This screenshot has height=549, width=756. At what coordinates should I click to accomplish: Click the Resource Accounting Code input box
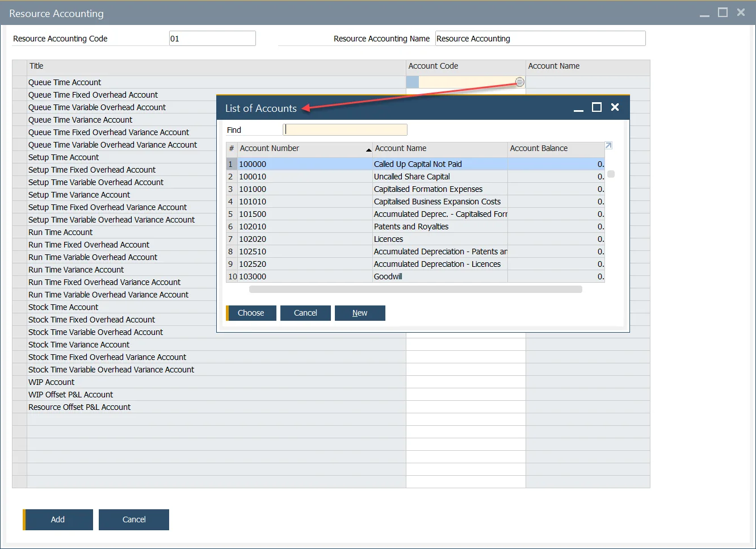pyautogui.click(x=212, y=38)
